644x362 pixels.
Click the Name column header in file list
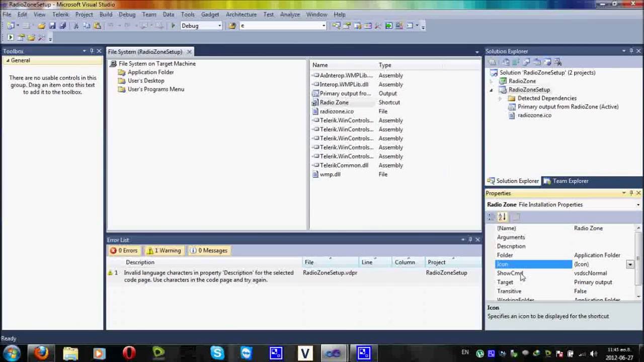click(320, 65)
